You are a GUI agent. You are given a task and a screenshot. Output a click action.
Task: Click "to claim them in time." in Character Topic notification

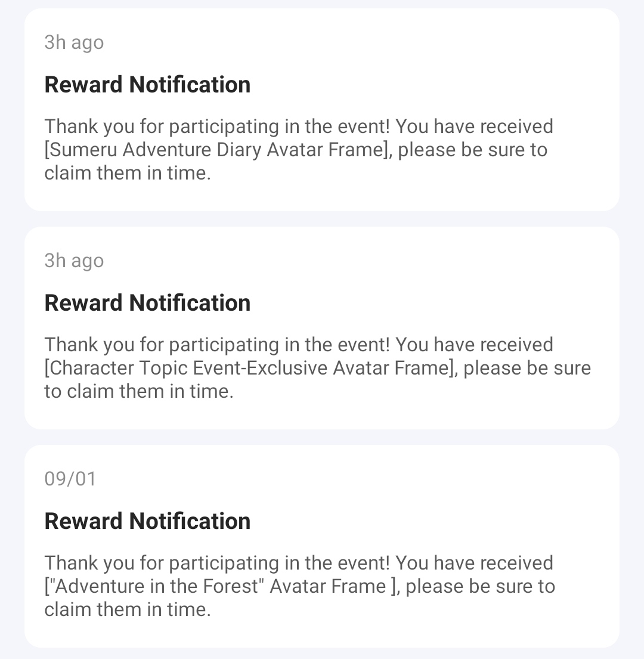click(x=138, y=391)
